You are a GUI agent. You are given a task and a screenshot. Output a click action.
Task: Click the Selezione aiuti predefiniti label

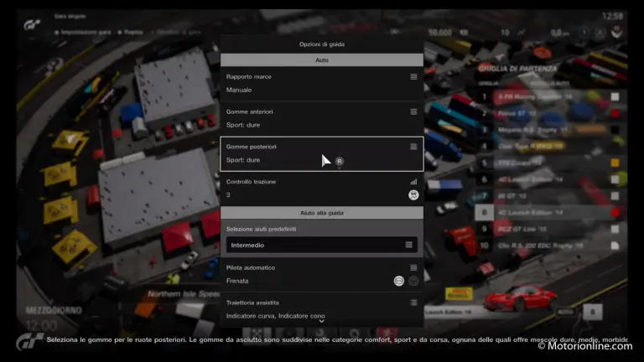point(262,229)
